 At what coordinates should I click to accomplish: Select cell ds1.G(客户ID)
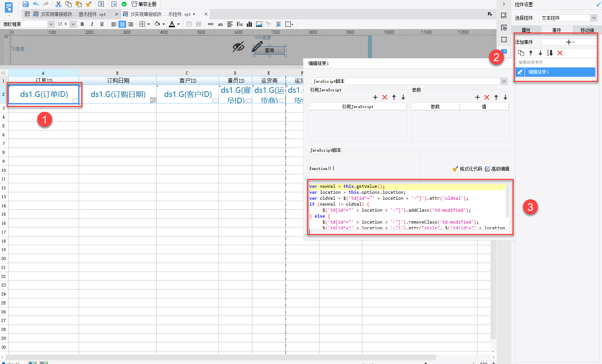coord(187,94)
